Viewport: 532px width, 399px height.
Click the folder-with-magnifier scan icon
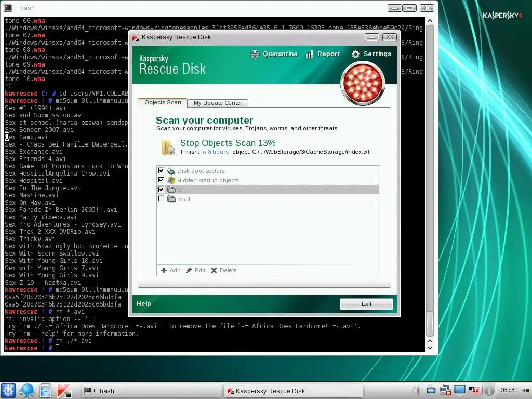(x=168, y=148)
